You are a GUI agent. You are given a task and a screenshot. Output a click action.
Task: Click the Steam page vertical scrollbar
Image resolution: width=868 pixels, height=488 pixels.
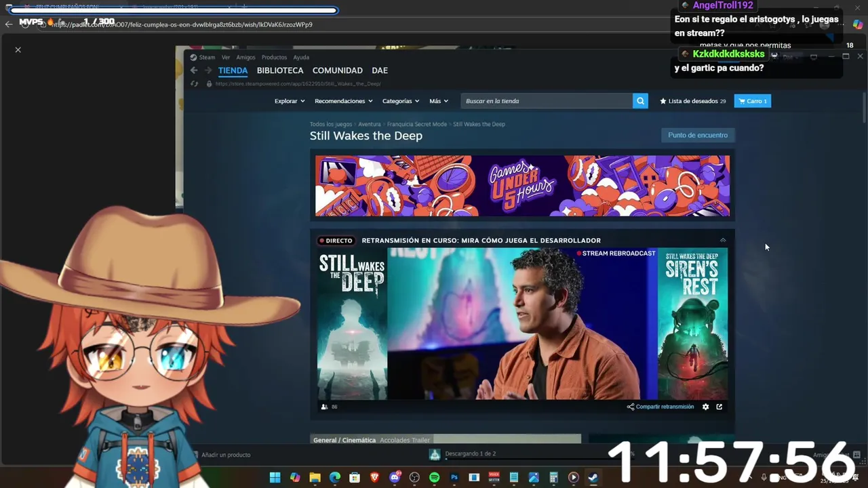tap(864, 108)
